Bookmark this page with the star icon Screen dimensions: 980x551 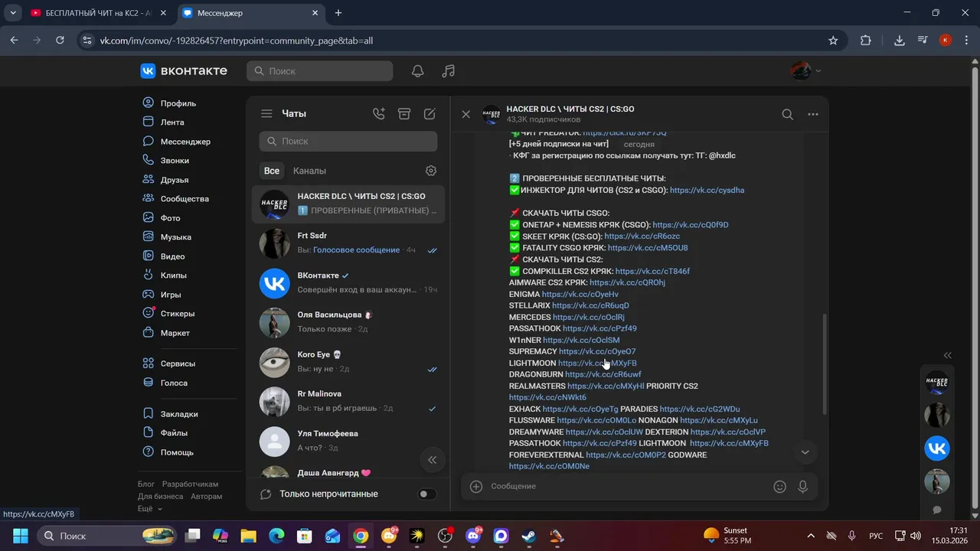tap(833, 41)
